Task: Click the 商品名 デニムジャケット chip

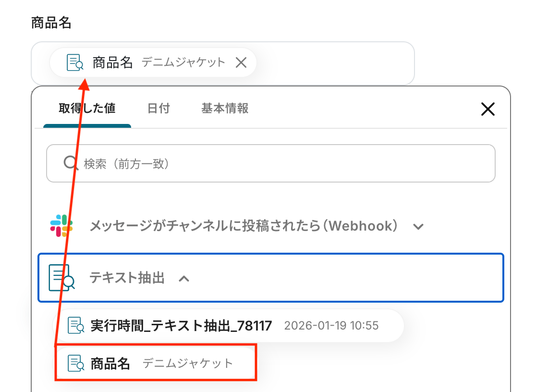Action: 153,62
